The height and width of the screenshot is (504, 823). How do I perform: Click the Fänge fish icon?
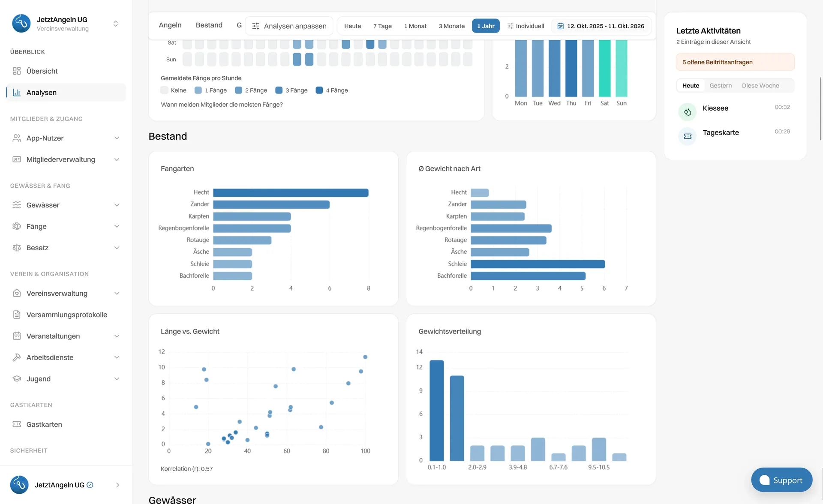[x=17, y=226]
